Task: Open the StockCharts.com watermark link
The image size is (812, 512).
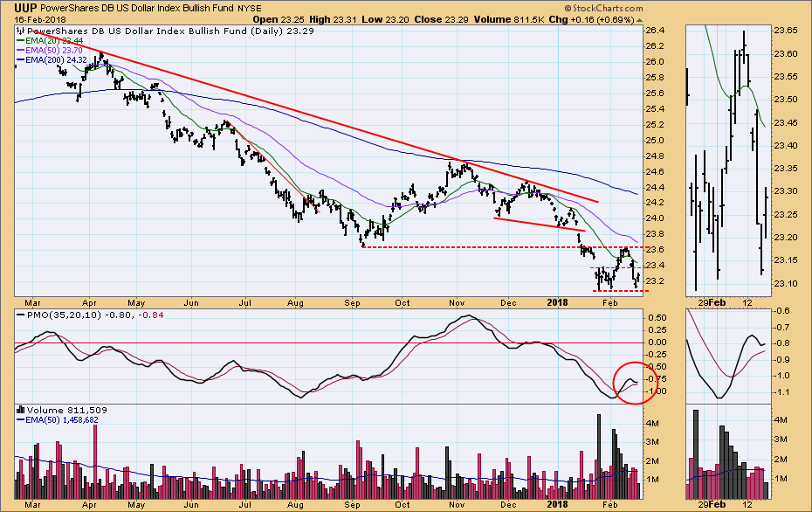Action: click(x=604, y=8)
